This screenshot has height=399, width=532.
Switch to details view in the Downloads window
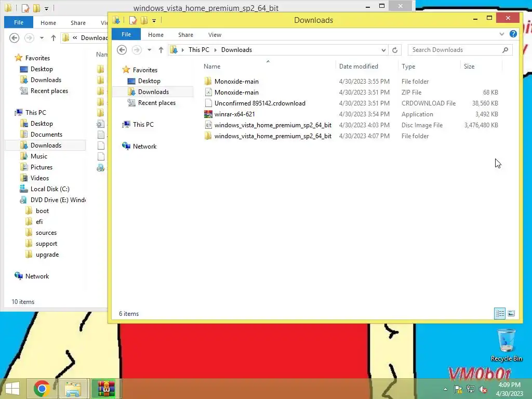[x=500, y=313]
